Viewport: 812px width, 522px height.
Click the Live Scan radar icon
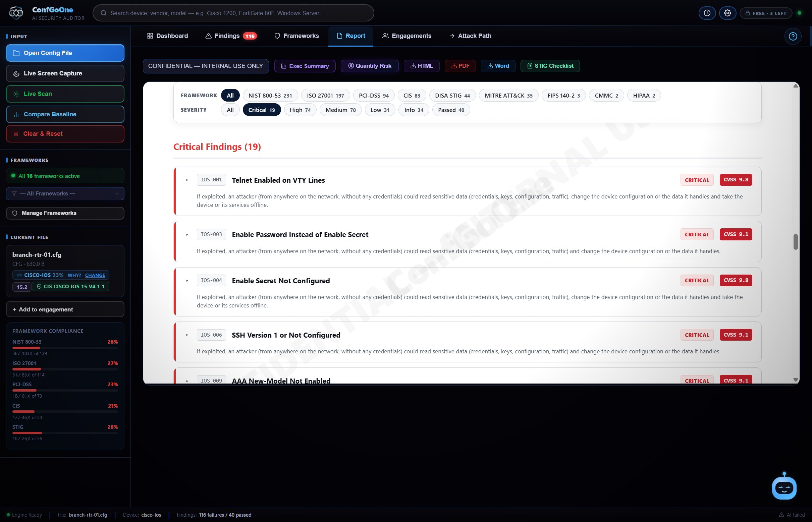[16, 94]
